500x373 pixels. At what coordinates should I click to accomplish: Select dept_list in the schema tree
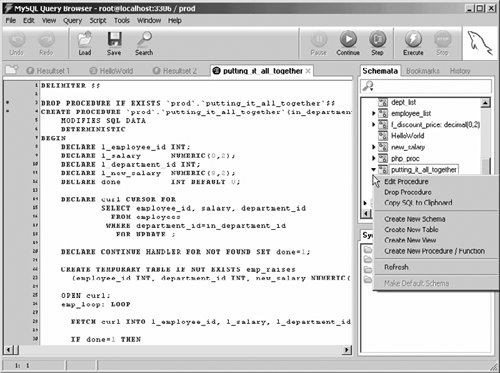pos(403,102)
